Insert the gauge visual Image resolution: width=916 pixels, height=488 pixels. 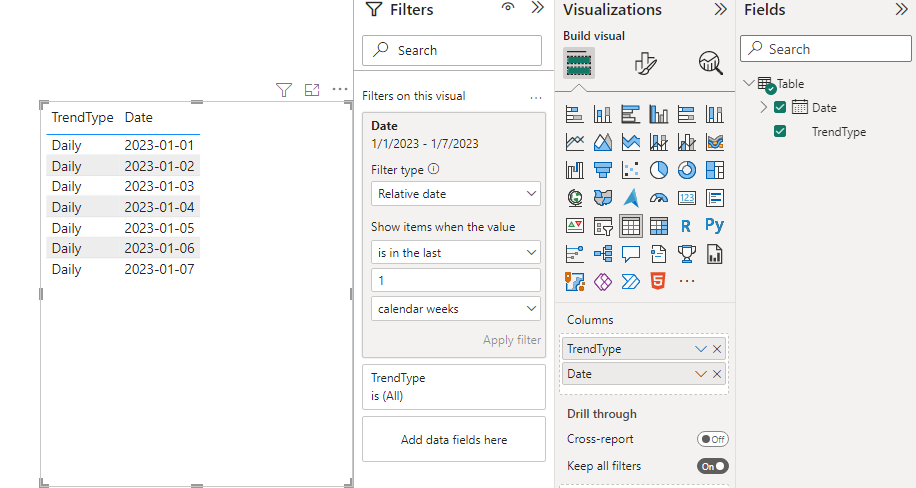(x=658, y=198)
